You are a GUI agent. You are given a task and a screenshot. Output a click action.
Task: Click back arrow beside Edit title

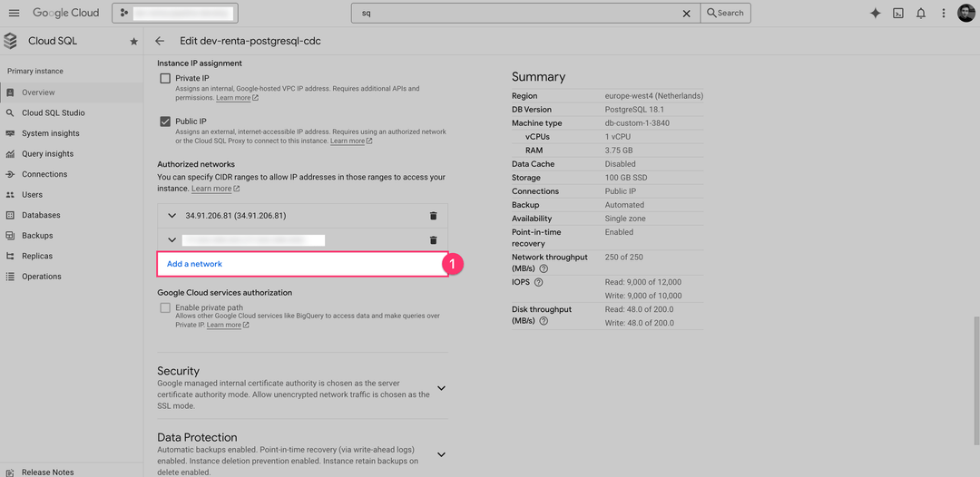(x=160, y=41)
